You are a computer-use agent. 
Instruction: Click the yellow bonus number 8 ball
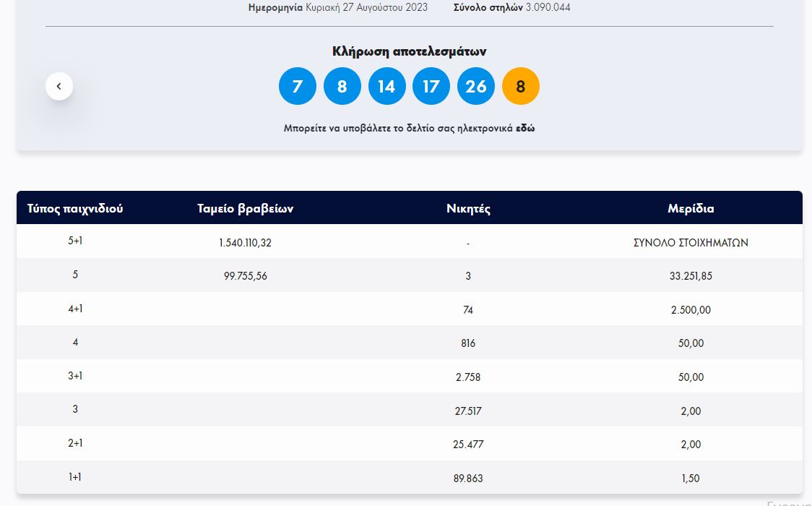[x=521, y=86]
